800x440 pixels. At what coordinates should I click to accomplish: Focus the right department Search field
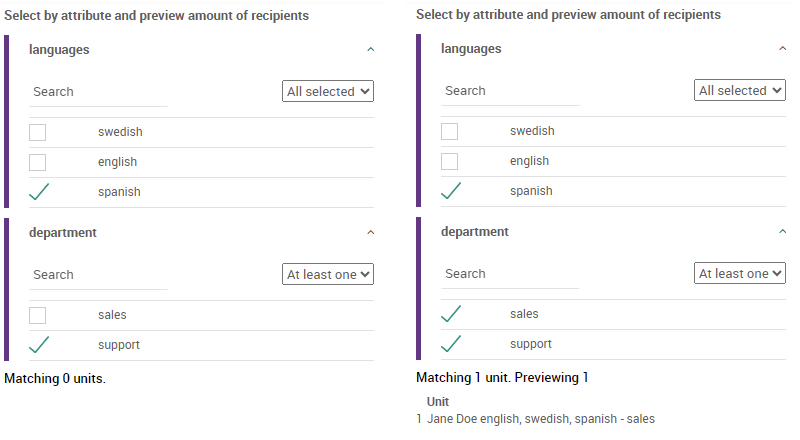(x=510, y=274)
